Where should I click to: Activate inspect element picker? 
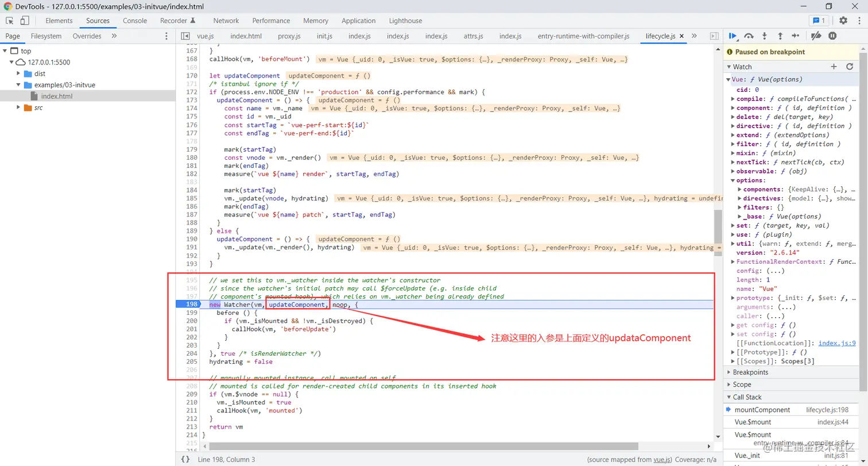pyautogui.click(x=10, y=21)
